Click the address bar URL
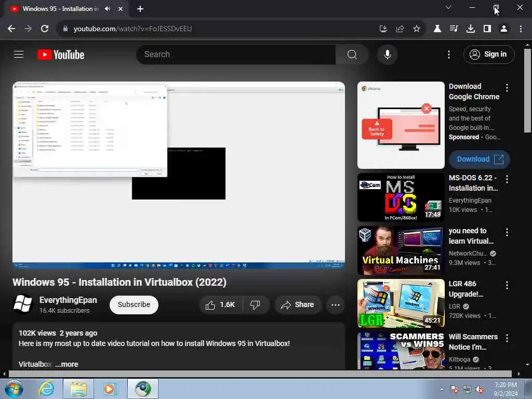 (132, 29)
